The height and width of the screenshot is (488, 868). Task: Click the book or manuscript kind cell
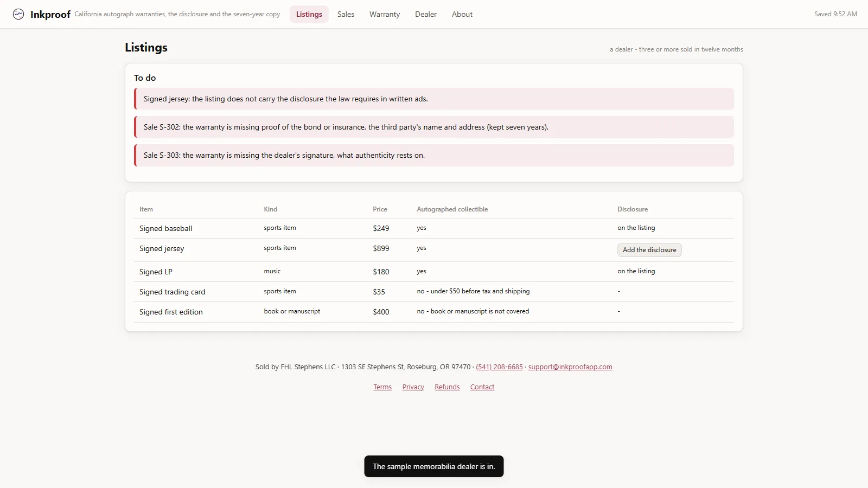coord(292,311)
